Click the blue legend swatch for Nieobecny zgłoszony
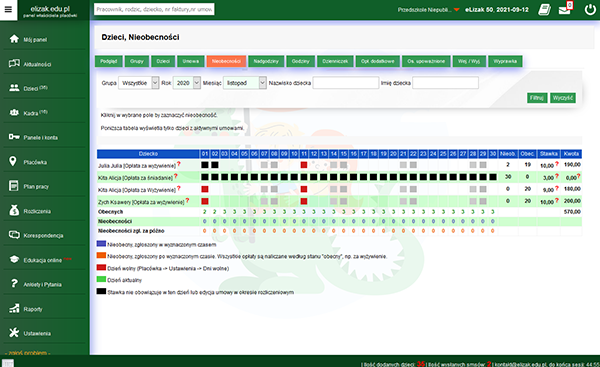Image resolution: width=600 pixels, height=367 pixels. point(101,243)
